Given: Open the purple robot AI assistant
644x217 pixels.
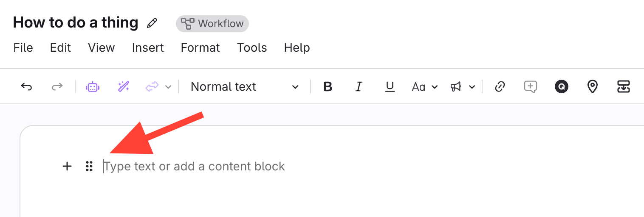Looking at the screenshot, I should [x=92, y=87].
